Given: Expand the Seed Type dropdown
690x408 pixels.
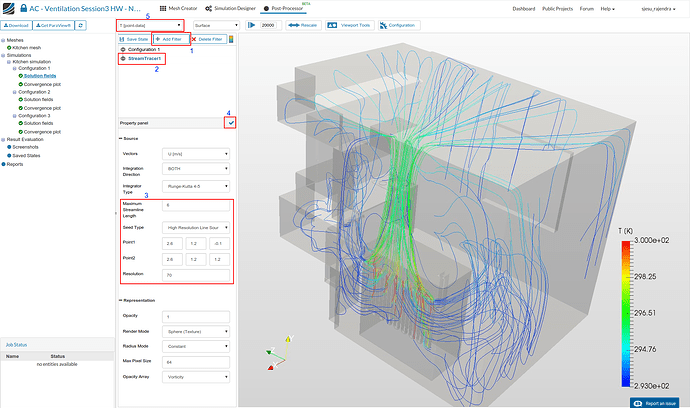Looking at the screenshot, I should point(196,227).
